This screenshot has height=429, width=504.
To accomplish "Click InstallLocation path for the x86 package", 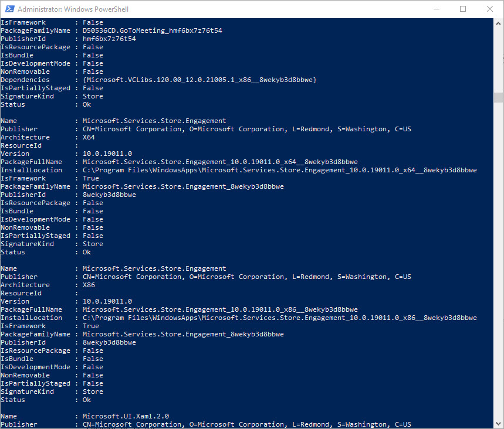I will pos(280,318).
